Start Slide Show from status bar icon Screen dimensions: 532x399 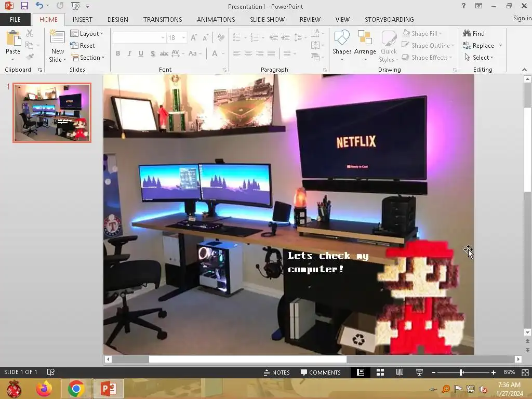(x=419, y=373)
